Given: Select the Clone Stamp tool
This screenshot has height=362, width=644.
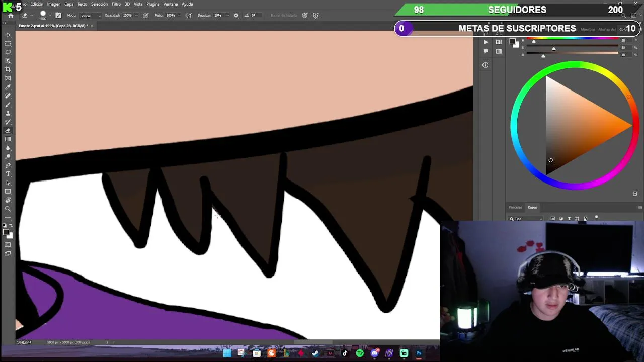Looking at the screenshot, I should click(x=8, y=113).
